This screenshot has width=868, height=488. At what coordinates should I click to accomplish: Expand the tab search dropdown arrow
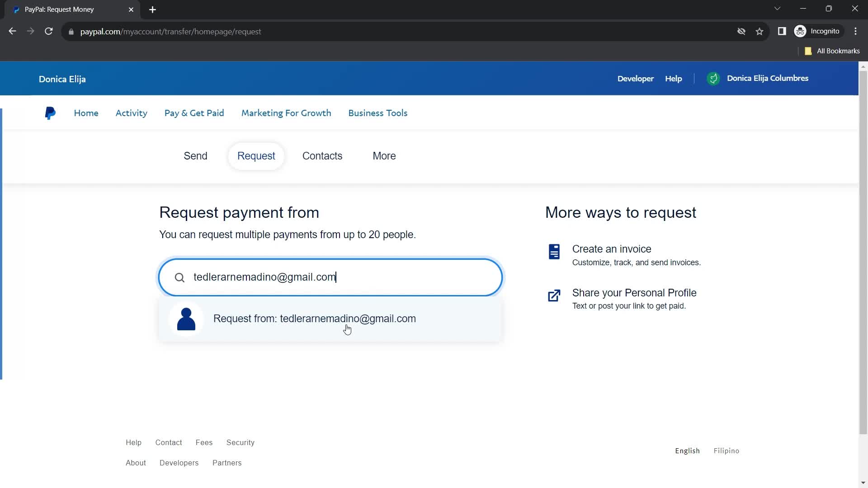[x=777, y=9]
